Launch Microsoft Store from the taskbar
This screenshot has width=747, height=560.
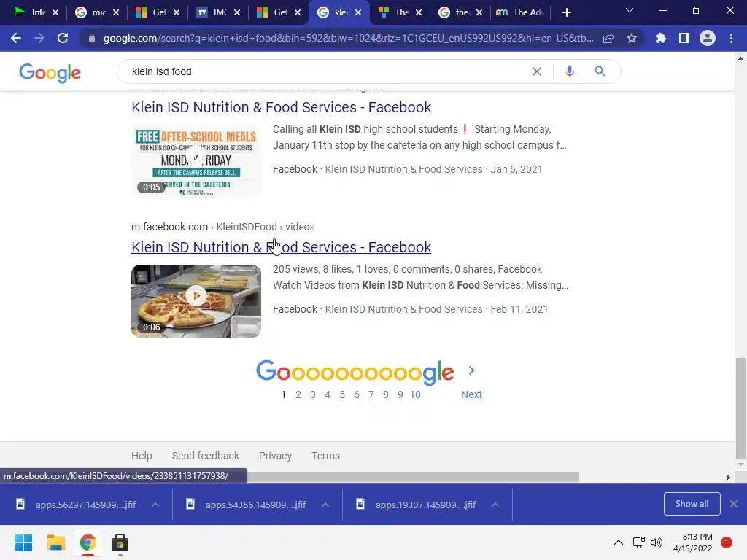tap(120, 542)
